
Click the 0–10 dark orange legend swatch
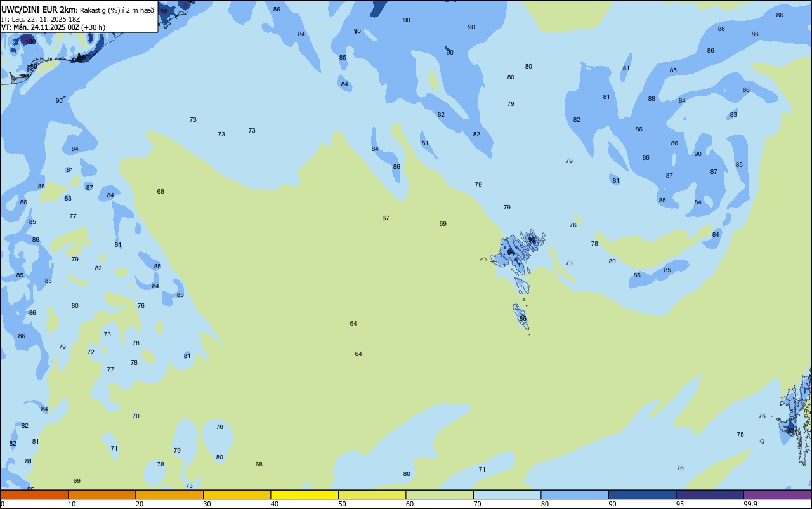click(34, 494)
